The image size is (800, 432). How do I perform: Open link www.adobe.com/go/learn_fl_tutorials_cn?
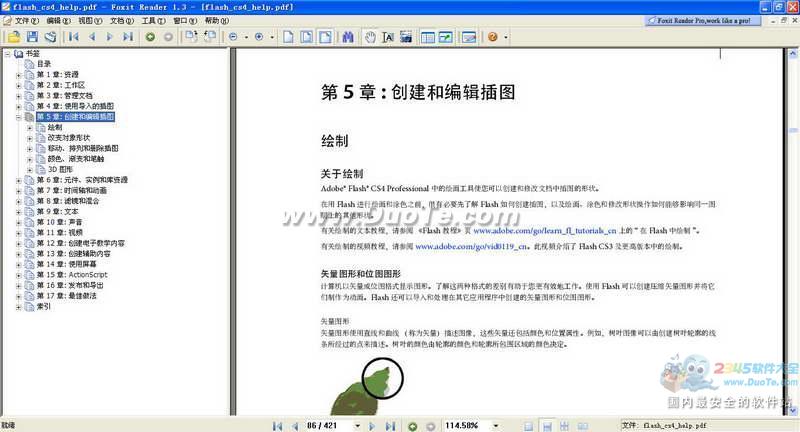point(545,231)
